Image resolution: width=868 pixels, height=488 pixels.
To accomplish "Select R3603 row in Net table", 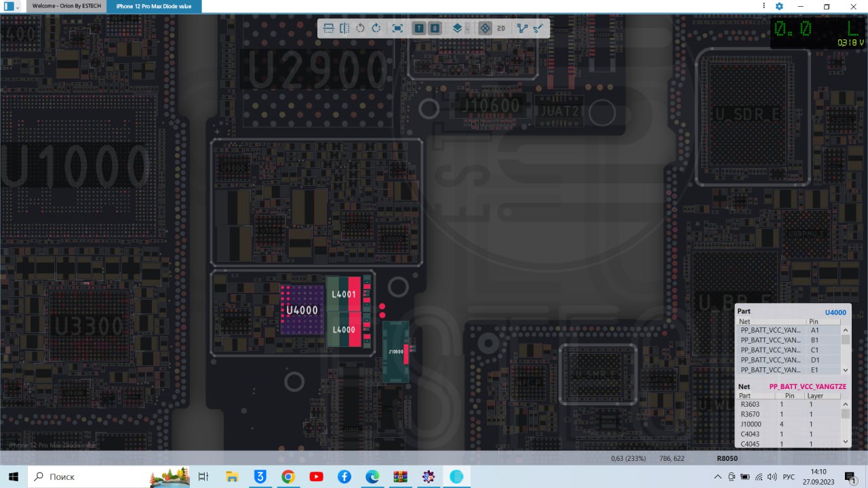I will click(789, 404).
